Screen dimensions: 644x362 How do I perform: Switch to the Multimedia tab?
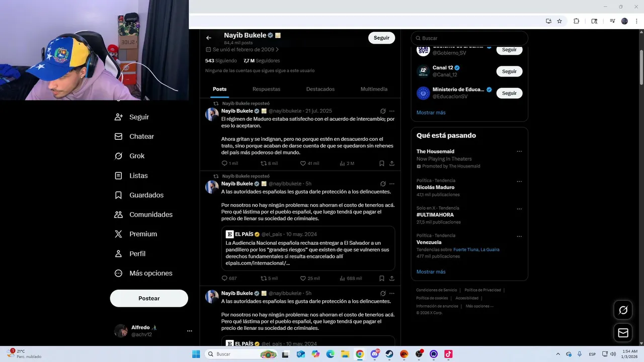coord(374,89)
